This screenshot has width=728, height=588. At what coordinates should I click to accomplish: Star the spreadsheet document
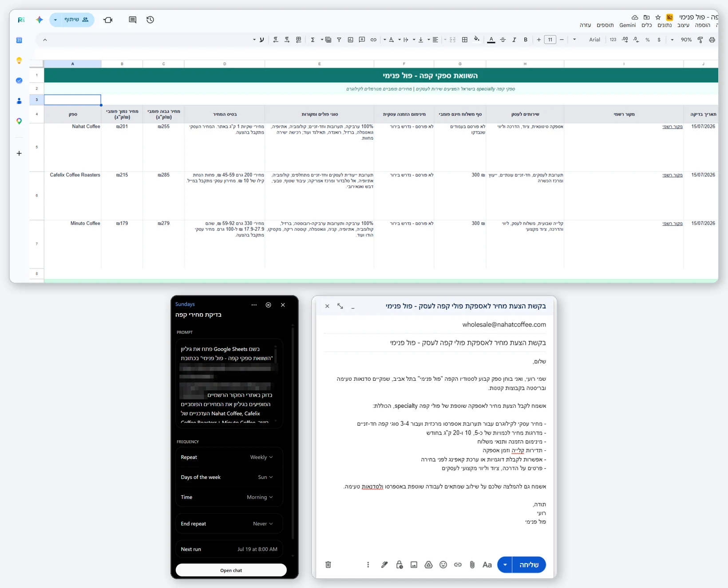pyautogui.click(x=658, y=17)
